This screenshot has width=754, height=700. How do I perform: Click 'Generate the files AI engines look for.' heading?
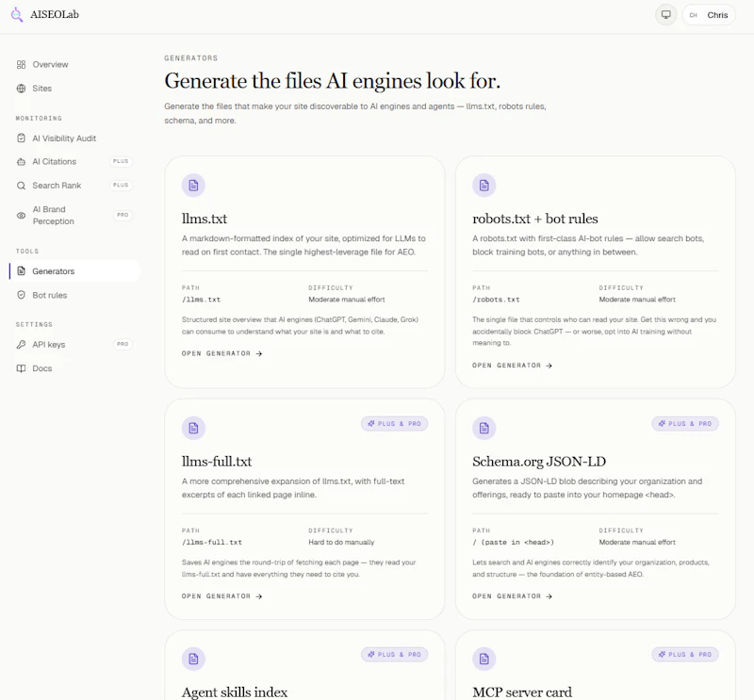pos(333,81)
